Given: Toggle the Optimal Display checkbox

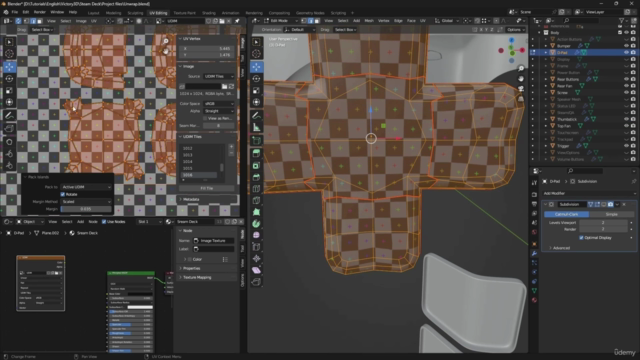Looking at the screenshot, I should click(x=581, y=238).
